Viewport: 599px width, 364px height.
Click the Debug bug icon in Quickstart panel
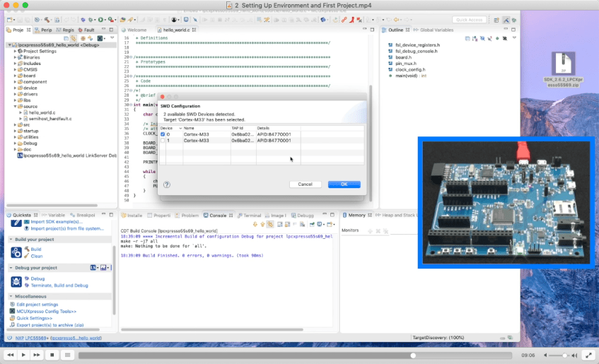(x=26, y=278)
